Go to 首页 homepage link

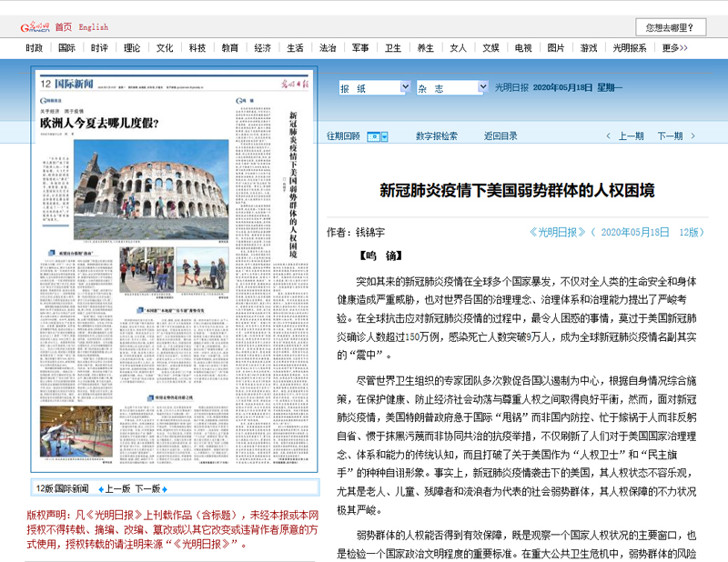click(64, 27)
